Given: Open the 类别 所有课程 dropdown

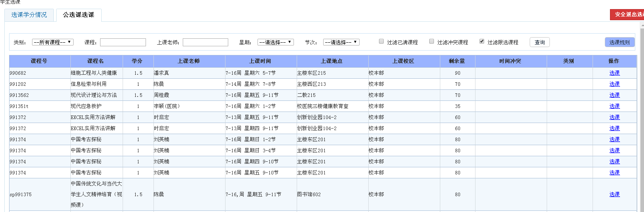Looking at the screenshot, I should pyautogui.click(x=53, y=42).
